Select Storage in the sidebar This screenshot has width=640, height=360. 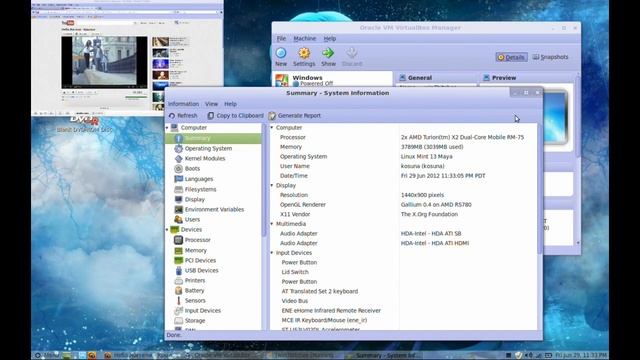coord(195,321)
